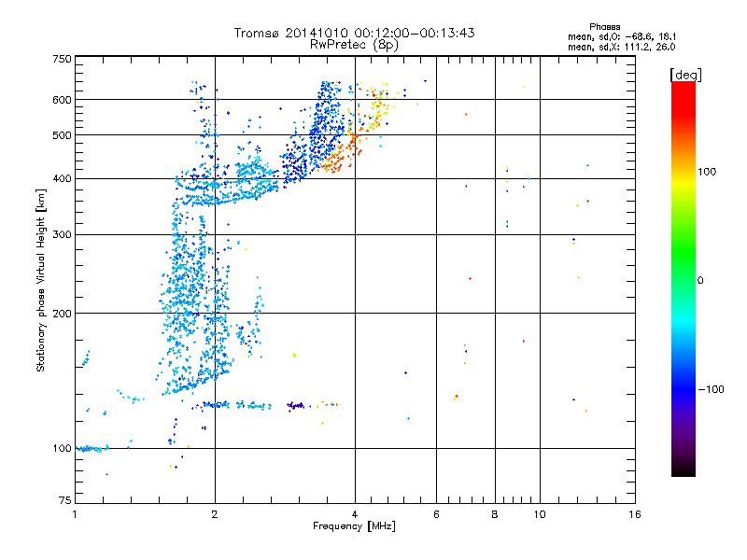Click the y-axis tick label '750'
747x560 pixels.
pos(62,59)
